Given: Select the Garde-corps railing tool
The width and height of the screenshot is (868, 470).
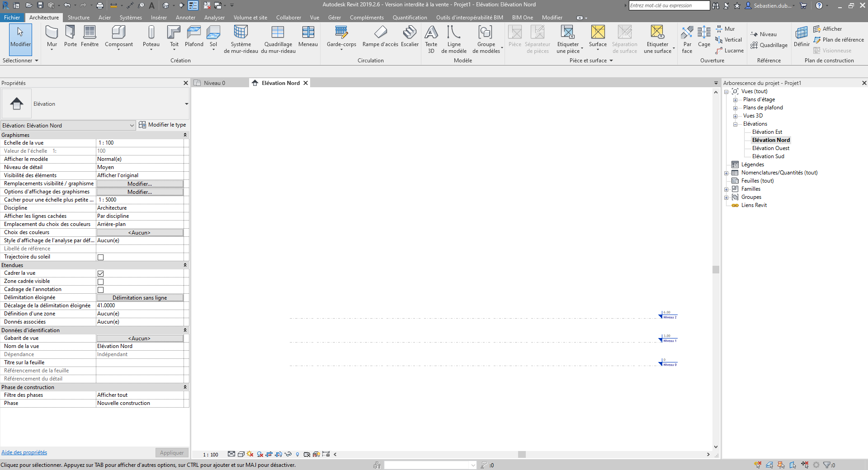Looking at the screenshot, I should (341, 36).
